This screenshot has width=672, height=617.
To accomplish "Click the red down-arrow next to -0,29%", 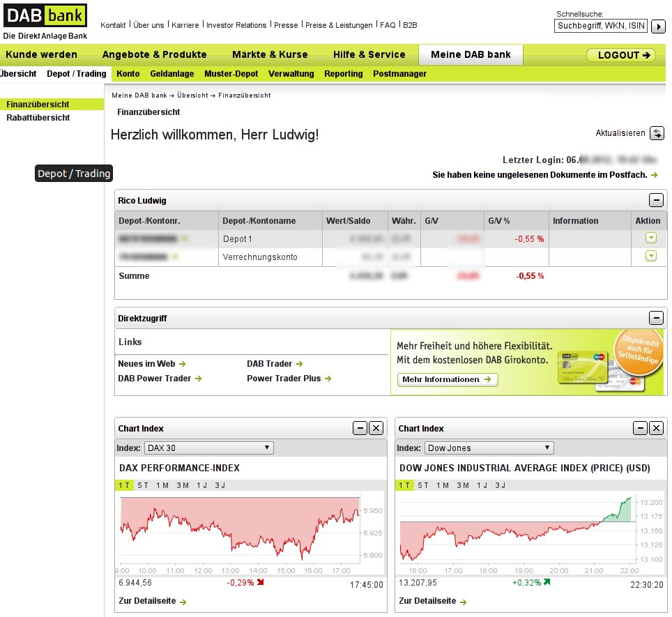I will click(261, 582).
